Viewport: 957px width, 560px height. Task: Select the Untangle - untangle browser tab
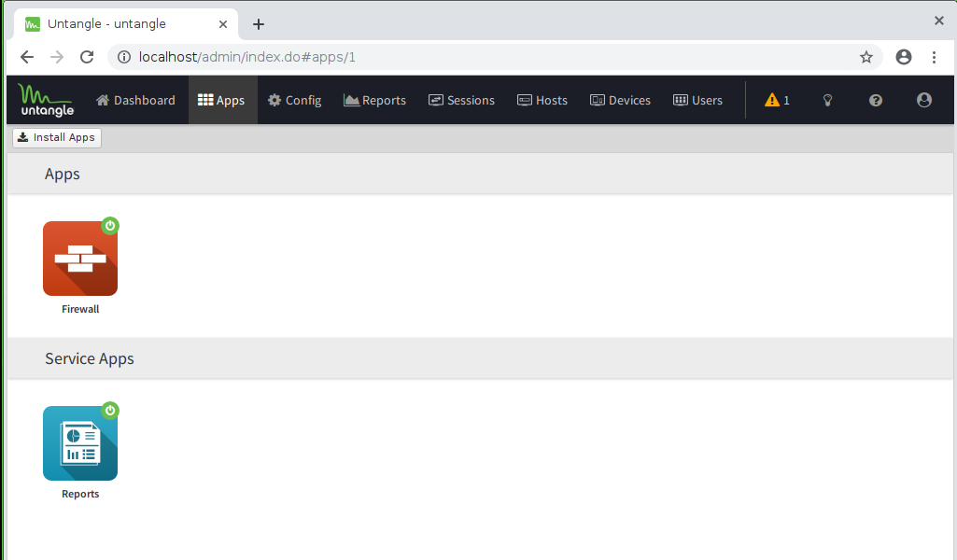[x=126, y=23]
